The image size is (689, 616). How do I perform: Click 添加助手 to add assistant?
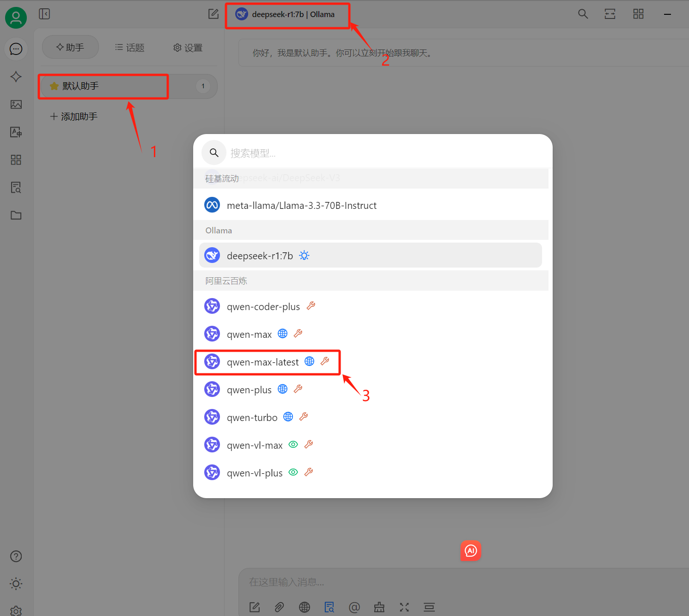[74, 116]
